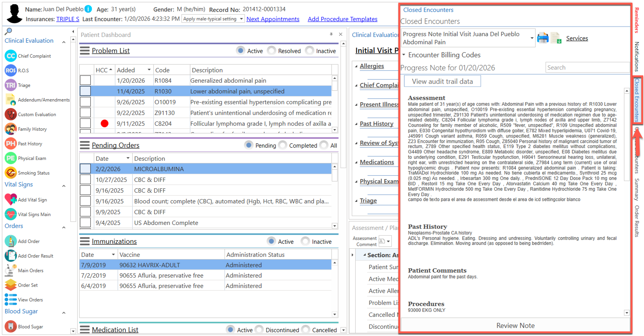This screenshot has height=336, width=644.
Task: Click the sidebar magnifying glass search icon
Action: pos(8,31)
